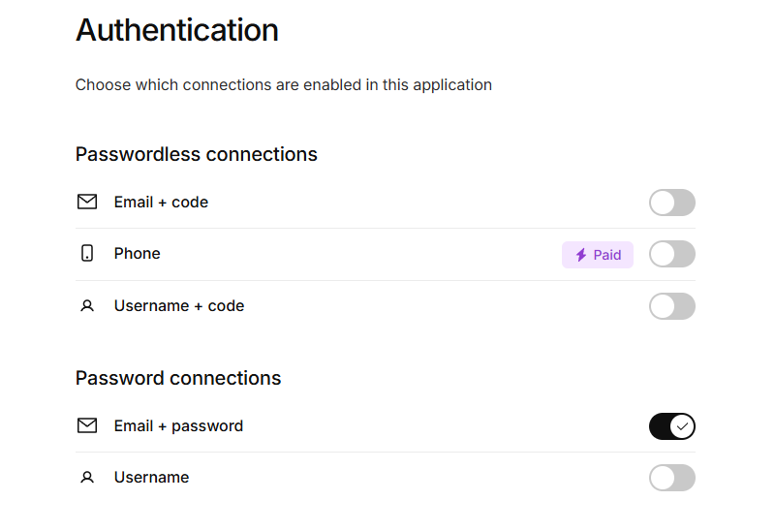
Task: Select the Email + password label
Action: [x=178, y=425]
